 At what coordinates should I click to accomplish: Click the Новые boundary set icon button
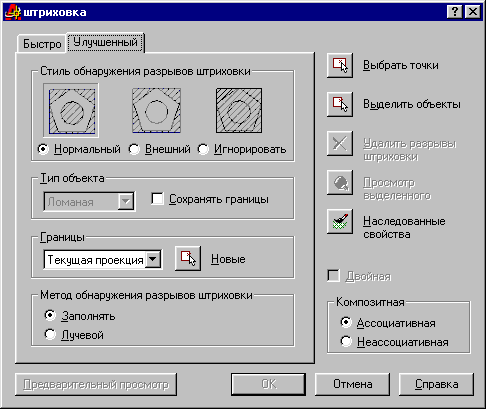tap(188, 258)
